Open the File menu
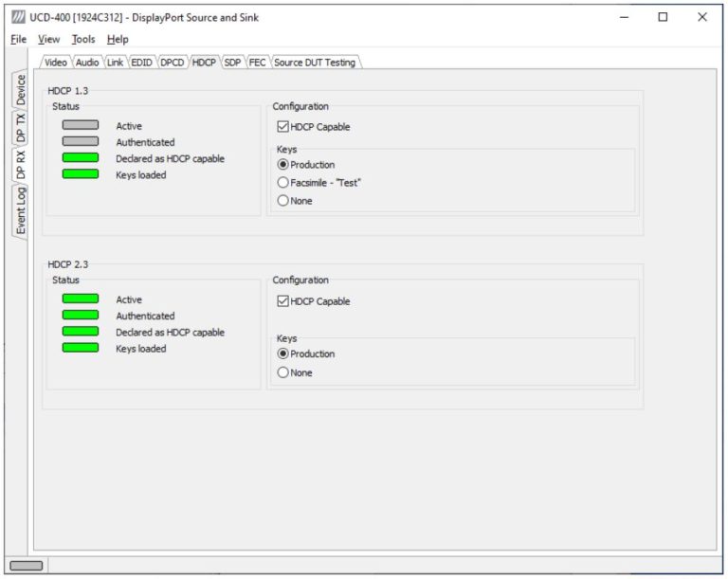 click(19, 39)
